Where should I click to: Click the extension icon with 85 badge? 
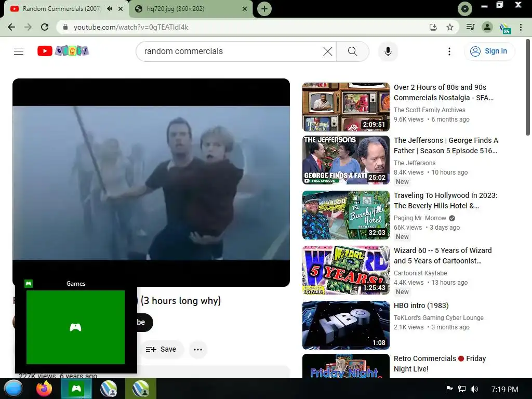[505, 28]
